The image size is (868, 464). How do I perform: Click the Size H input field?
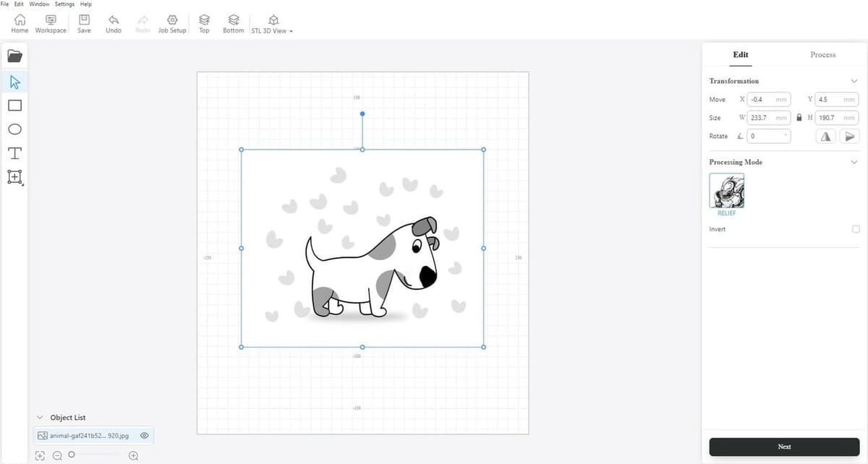[x=837, y=117]
